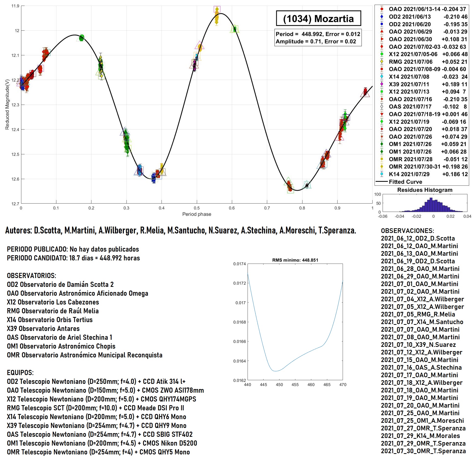This screenshot has width=476, height=462.
Task: Select the OAO Telescopio CMOS ZWO ASI178mm line
Action: [x=105, y=390]
